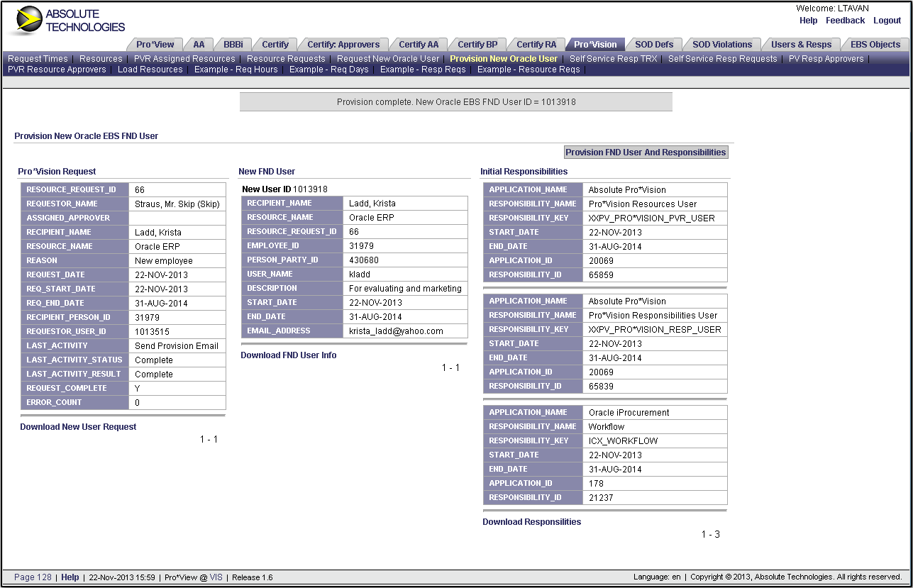Open the SOD Defs tab
The width and height of the screenshot is (913, 588).
click(654, 44)
